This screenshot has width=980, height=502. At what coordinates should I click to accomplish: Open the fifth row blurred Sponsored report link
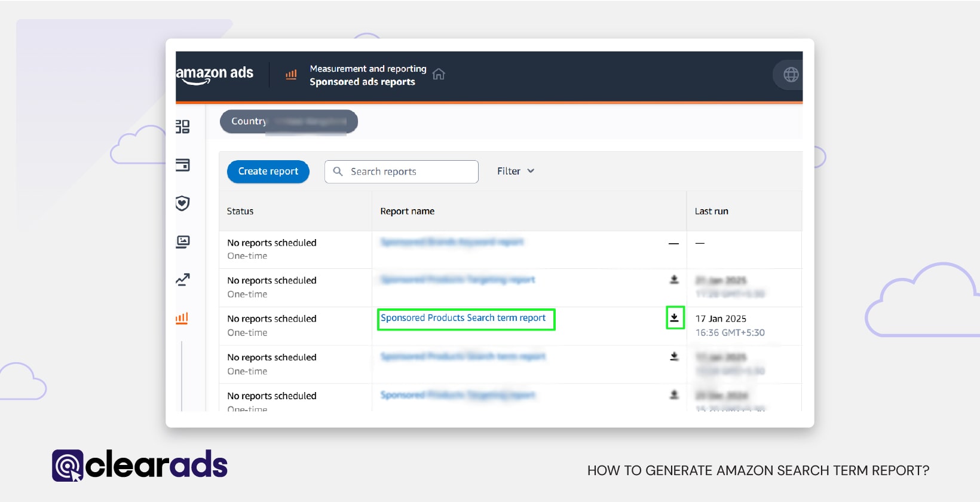[458, 394]
